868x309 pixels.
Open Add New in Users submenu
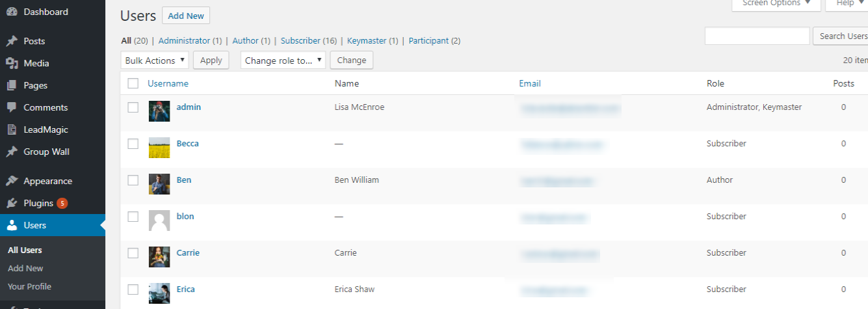[x=25, y=268]
